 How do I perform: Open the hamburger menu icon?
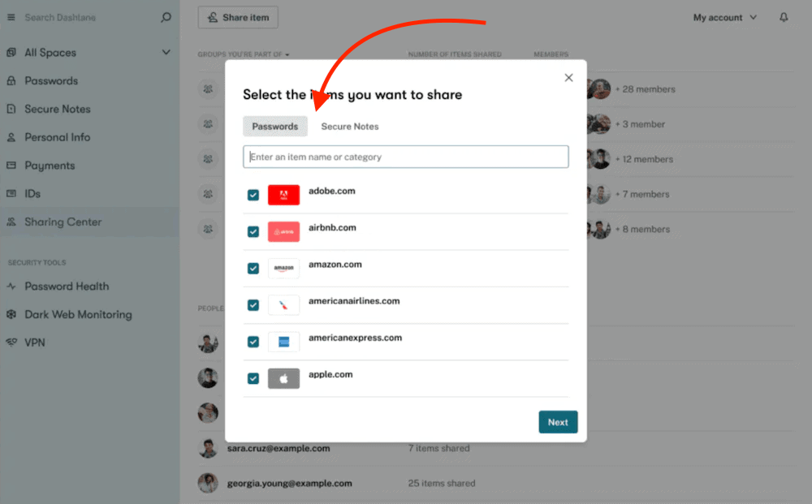11,18
